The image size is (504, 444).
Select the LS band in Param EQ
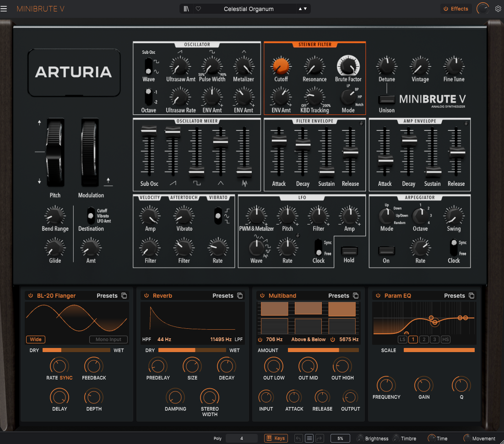[402, 339]
